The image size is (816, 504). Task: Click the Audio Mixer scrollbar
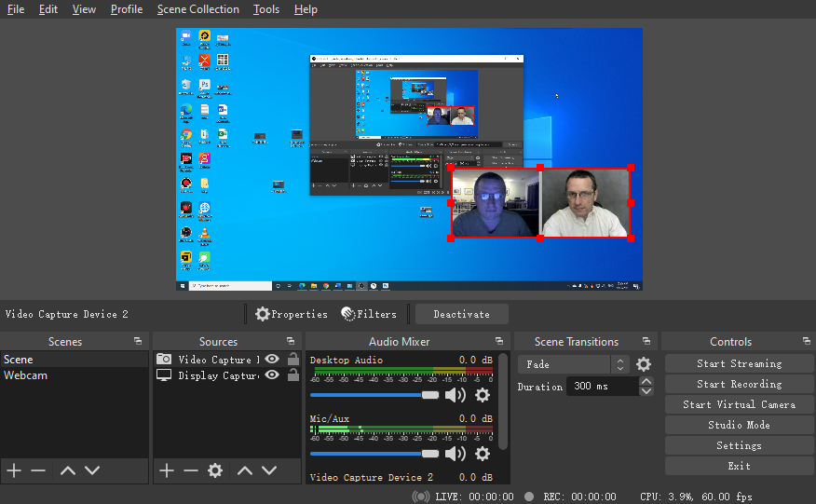click(503, 402)
